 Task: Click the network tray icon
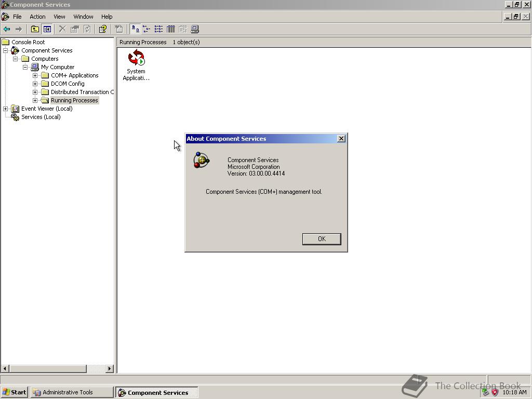pyautogui.click(x=486, y=393)
